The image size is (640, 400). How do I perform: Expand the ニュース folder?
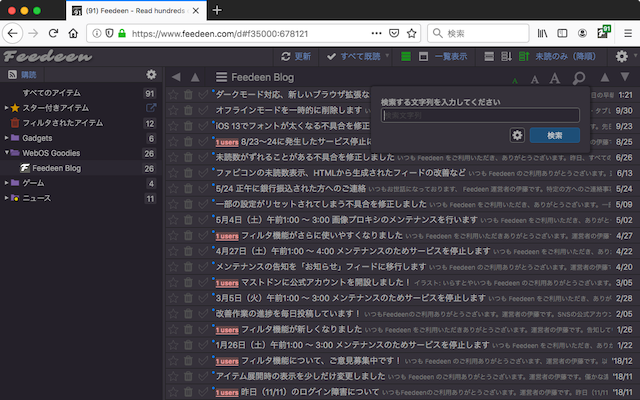[x=6, y=198]
